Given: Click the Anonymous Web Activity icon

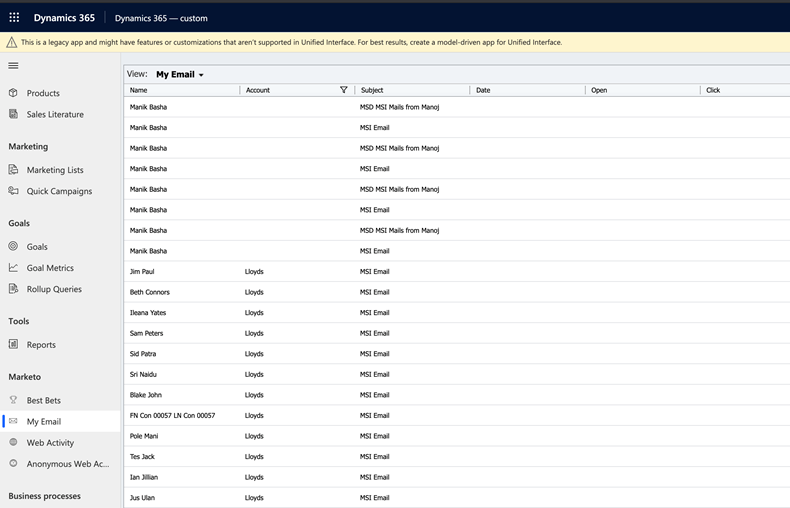Looking at the screenshot, I should (14, 463).
